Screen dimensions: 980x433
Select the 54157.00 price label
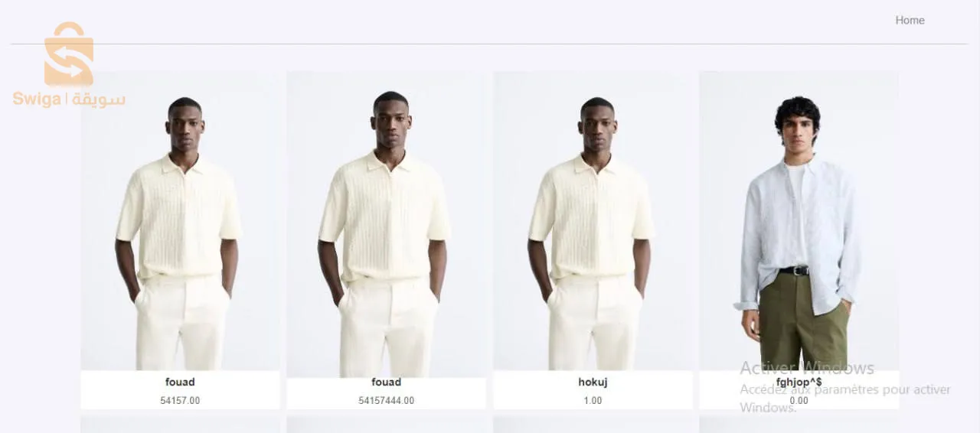(x=180, y=400)
